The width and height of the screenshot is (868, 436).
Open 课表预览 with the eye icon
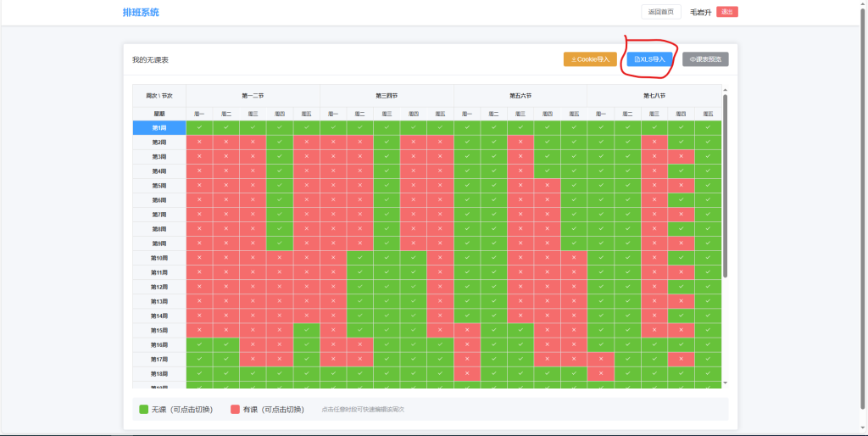point(705,59)
